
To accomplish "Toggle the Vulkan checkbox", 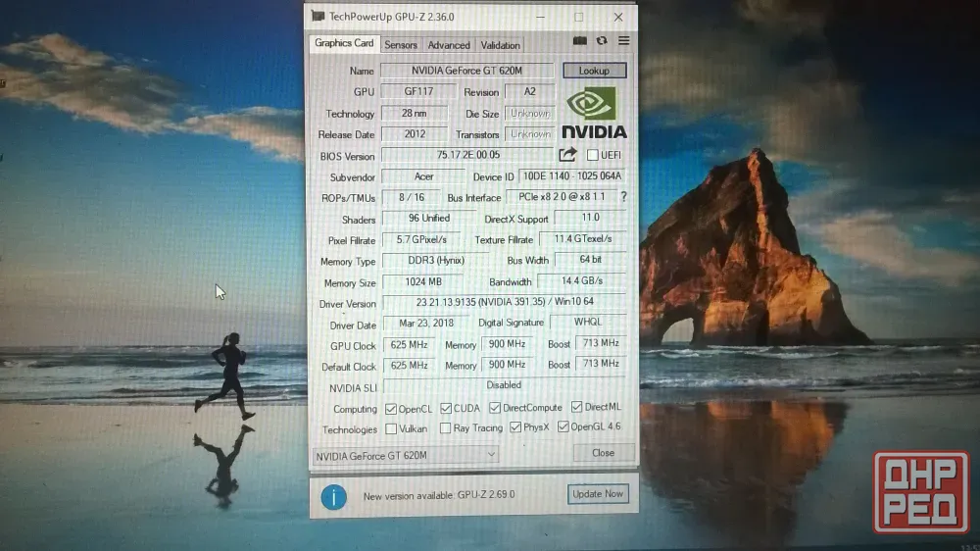I will pyautogui.click(x=391, y=429).
